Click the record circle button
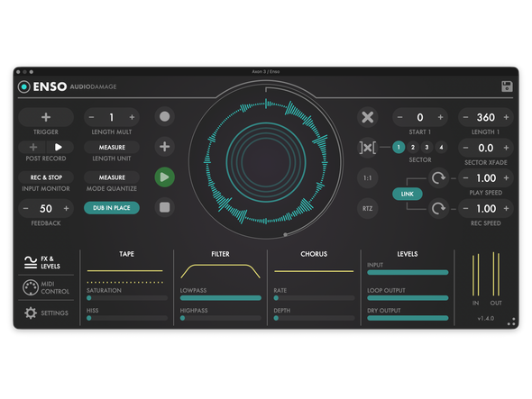Screen dimensions: 532x399 pos(164,116)
